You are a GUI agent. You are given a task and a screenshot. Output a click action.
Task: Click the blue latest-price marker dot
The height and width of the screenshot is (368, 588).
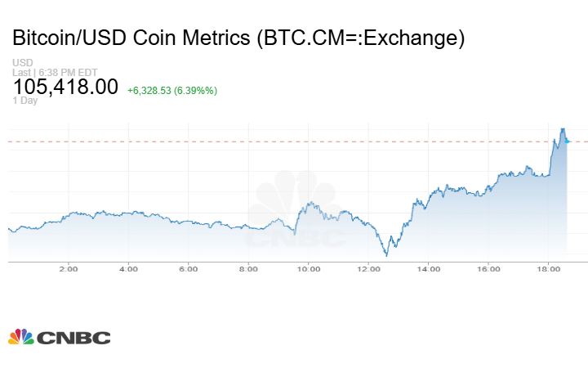[567, 141]
